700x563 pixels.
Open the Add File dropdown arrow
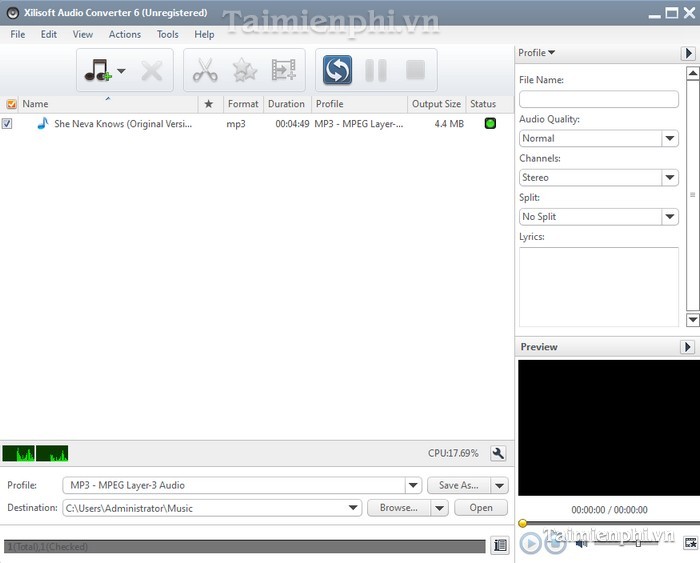[121, 71]
